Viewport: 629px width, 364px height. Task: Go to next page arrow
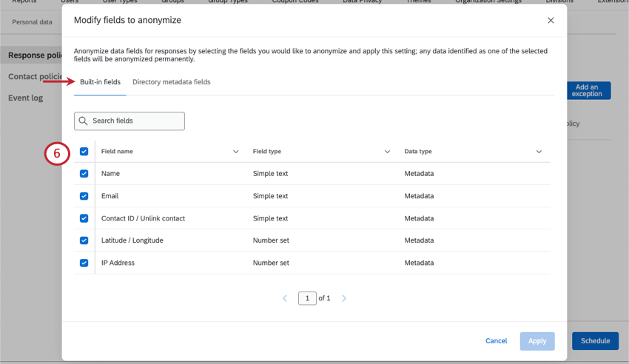coord(344,298)
